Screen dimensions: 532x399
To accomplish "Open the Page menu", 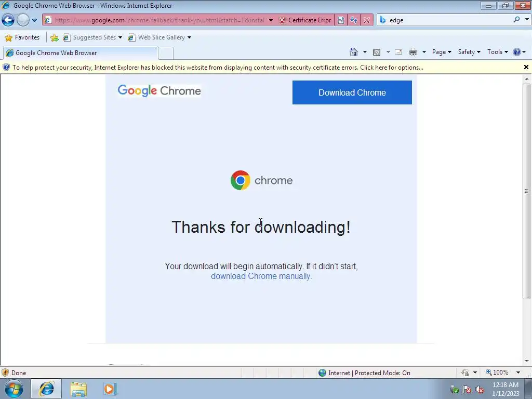I will (442, 52).
